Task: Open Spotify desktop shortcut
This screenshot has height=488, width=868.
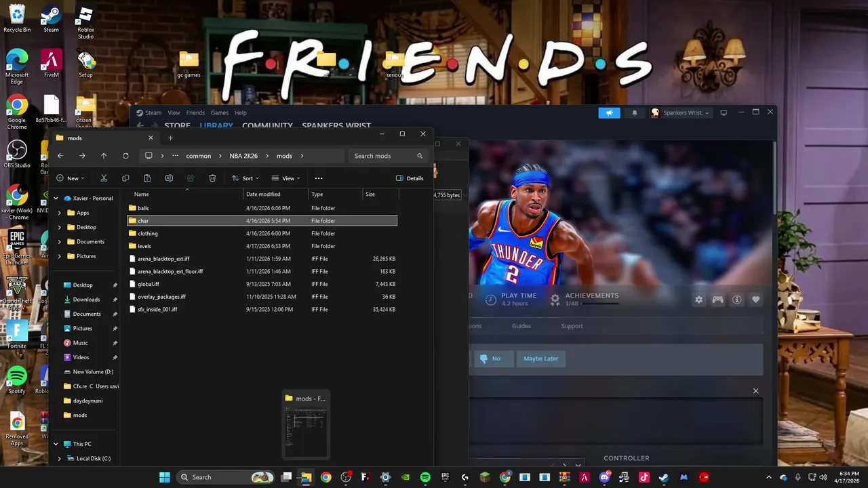Action: 17,380
